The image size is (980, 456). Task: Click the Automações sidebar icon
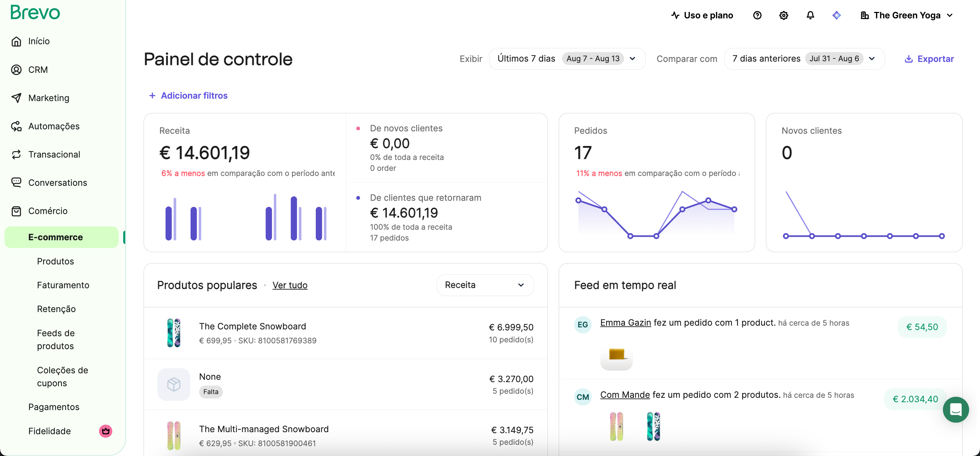pyautogui.click(x=16, y=126)
